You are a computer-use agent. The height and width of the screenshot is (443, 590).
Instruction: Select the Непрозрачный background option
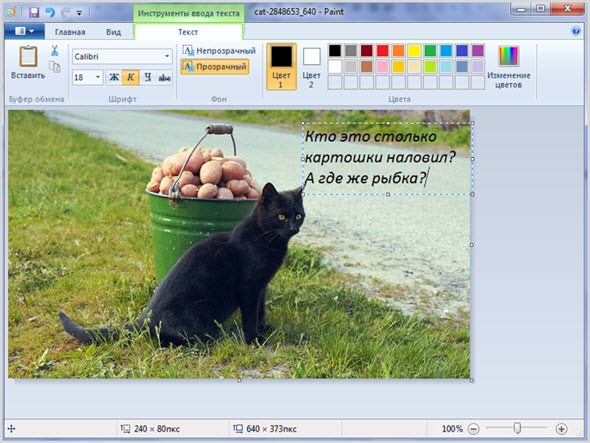[x=219, y=50]
